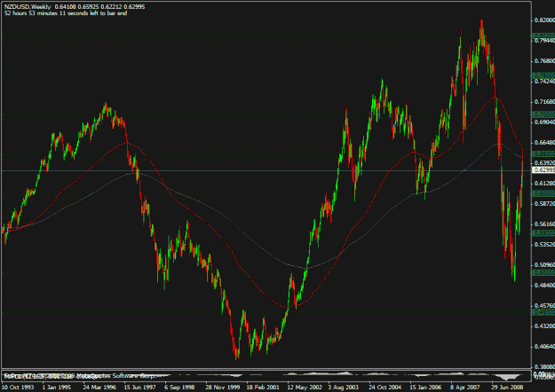This screenshot has width=555, height=392.
Task: Click the 0.5616 price axis label
Action: point(544,224)
